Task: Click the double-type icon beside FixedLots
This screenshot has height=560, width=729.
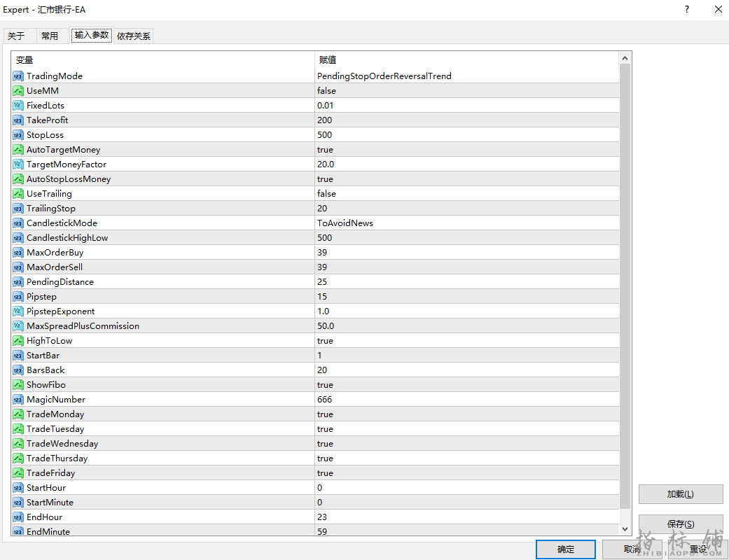Action: click(x=18, y=106)
